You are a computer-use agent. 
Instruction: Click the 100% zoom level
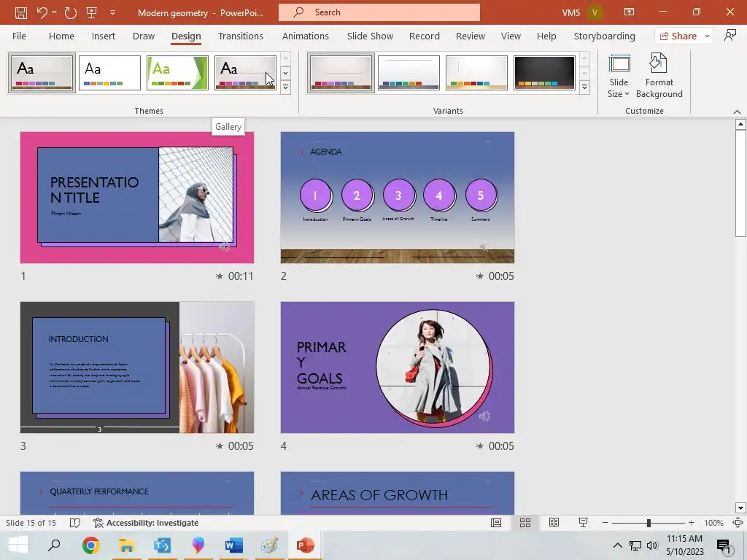tap(713, 523)
